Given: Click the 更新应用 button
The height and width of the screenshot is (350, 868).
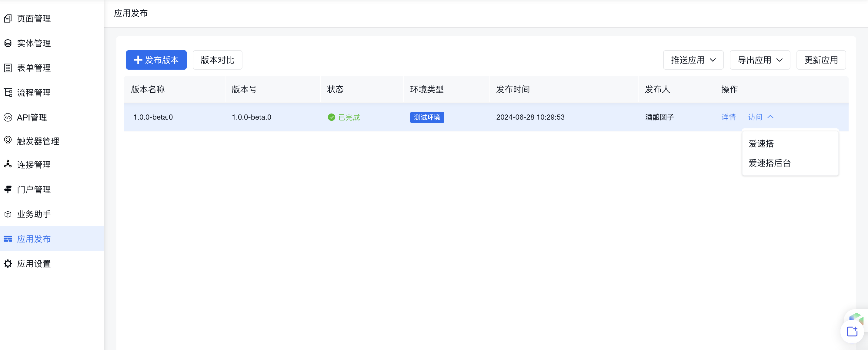Looking at the screenshot, I should (x=821, y=60).
